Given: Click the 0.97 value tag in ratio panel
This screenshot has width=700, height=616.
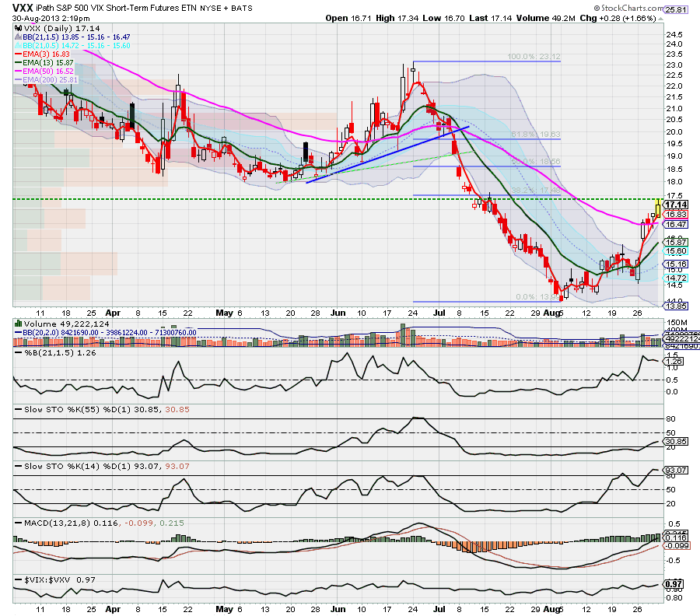Looking at the screenshot, I should tap(674, 584).
